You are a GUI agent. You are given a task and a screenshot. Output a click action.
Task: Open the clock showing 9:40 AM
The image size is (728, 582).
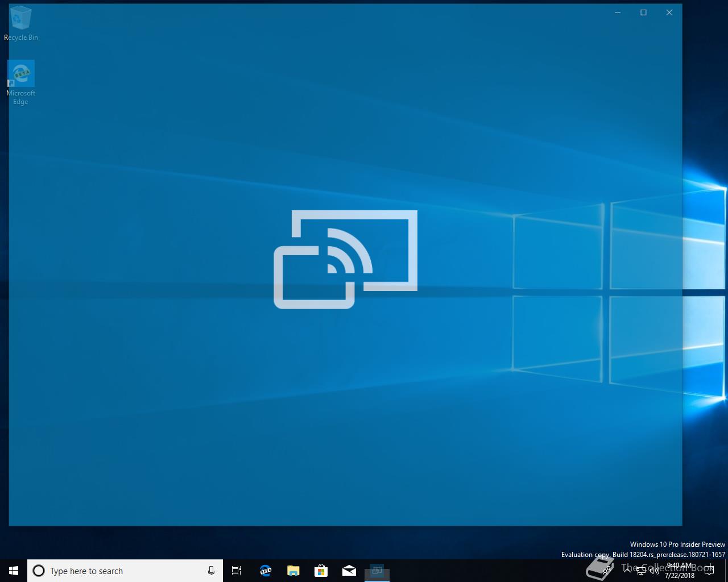[680, 571]
